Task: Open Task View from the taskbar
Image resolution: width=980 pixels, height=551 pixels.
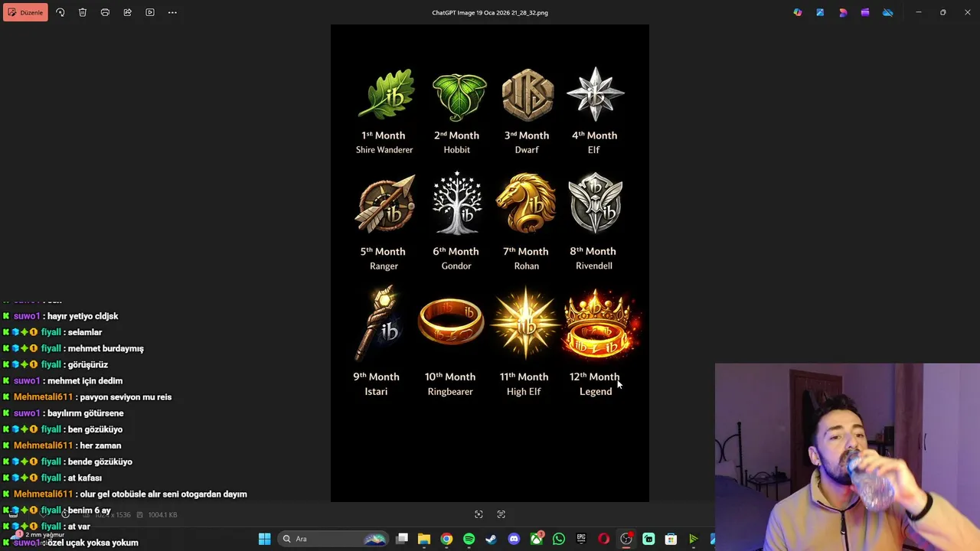Action: (402, 539)
